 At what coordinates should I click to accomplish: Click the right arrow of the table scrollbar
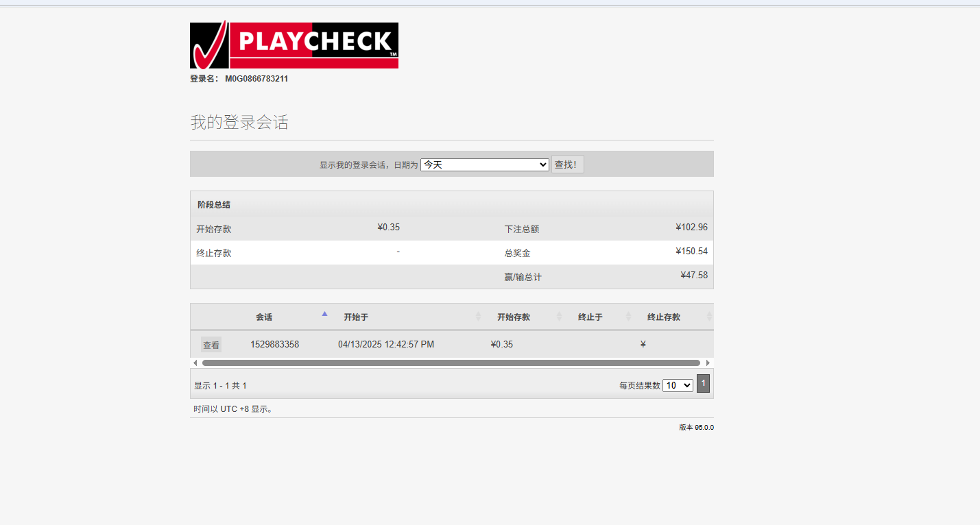tap(708, 362)
